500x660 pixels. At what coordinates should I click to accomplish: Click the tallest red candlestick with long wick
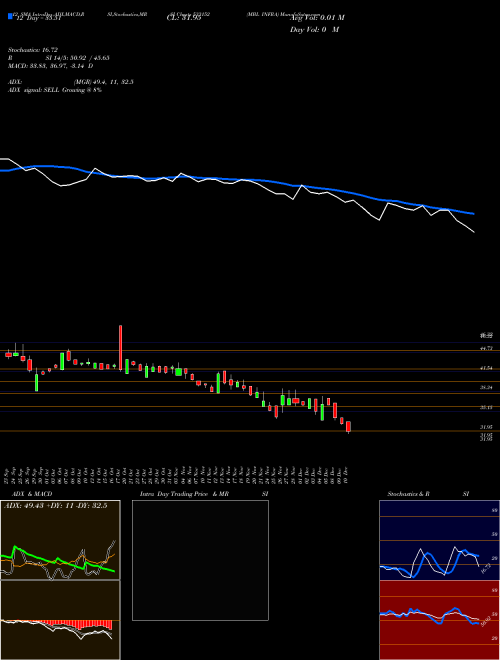click(x=120, y=348)
